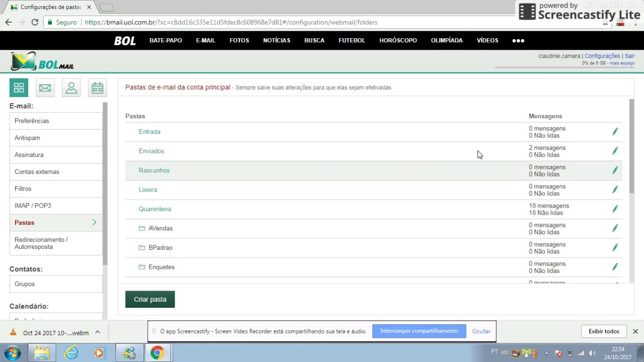Click Interromper compartilhamento button
This screenshot has height=362, width=644.
pyautogui.click(x=419, y=331)
